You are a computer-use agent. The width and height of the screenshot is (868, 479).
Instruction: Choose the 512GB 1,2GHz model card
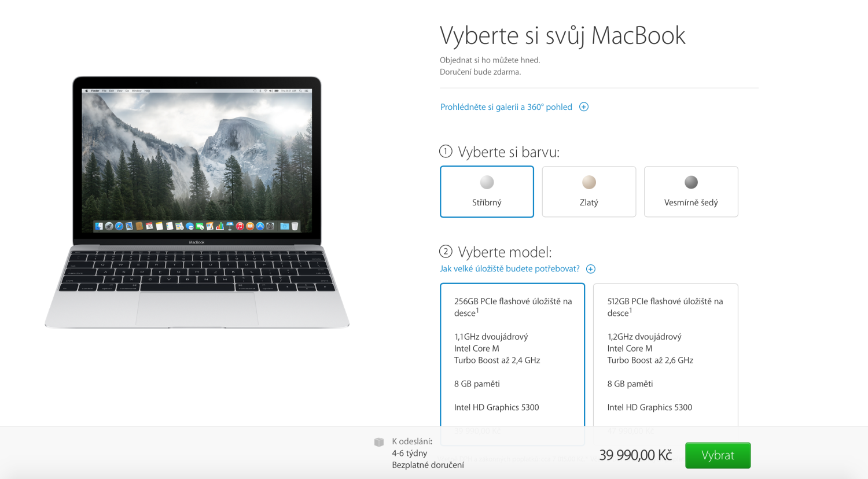tap(665, 355)
